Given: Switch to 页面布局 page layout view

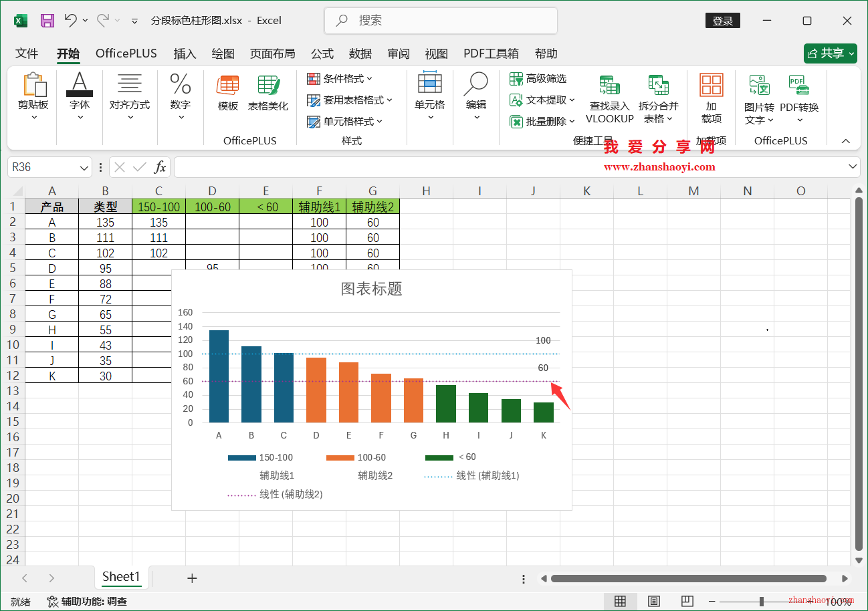Looking at the screenshot, I should tap(654, 601).
